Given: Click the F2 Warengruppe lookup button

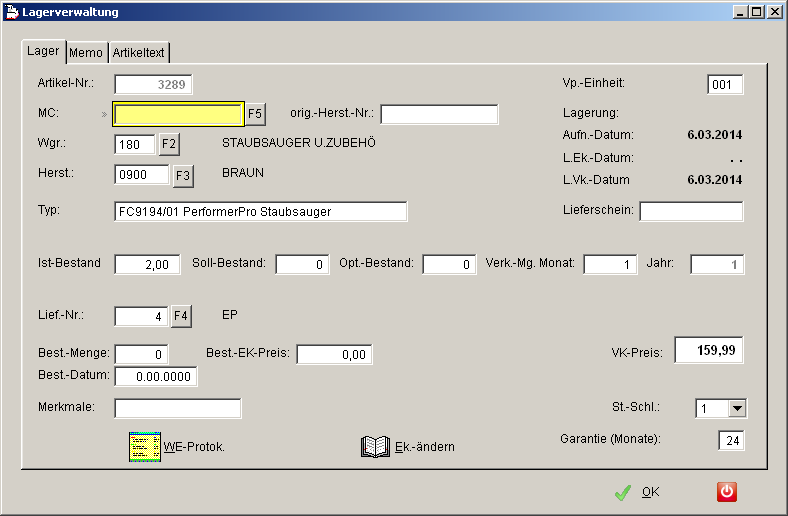Looking at the screenshot, I should pos(169,145).
